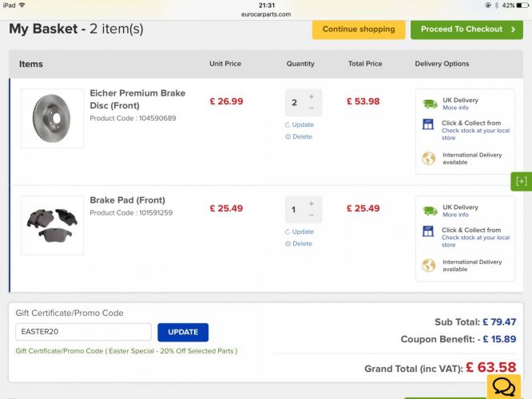Decrease brake pad quantity with minus
This screenshot has height=399, width=532.
pos(311,215)
